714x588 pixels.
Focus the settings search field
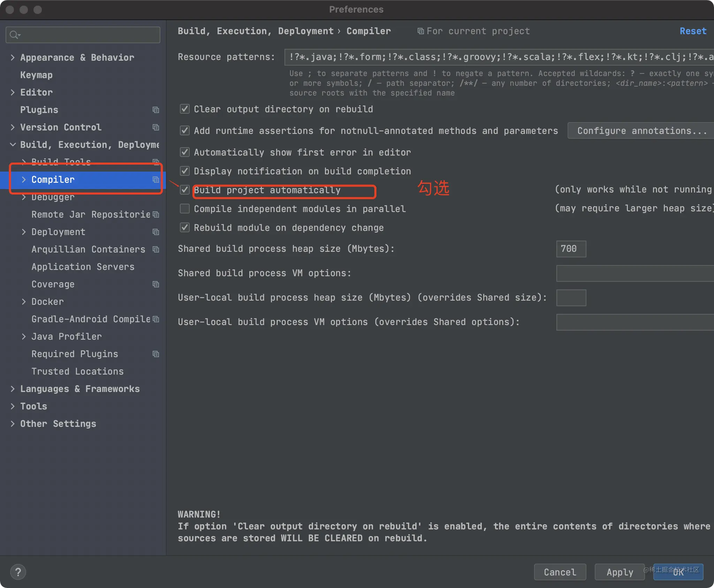(x=83, y=35)
